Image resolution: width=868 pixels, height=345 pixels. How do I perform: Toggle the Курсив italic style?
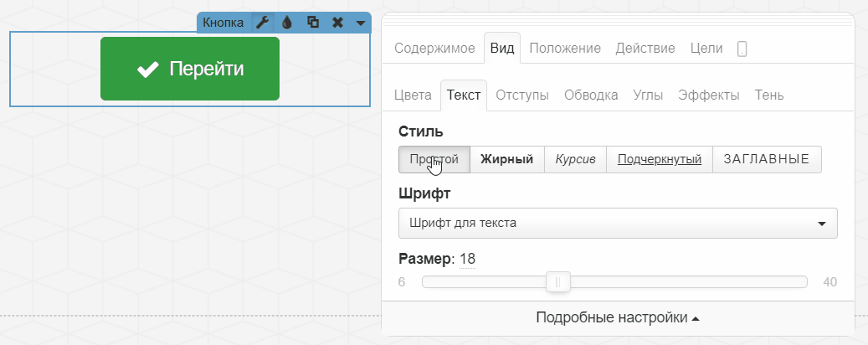click(575, 159)
